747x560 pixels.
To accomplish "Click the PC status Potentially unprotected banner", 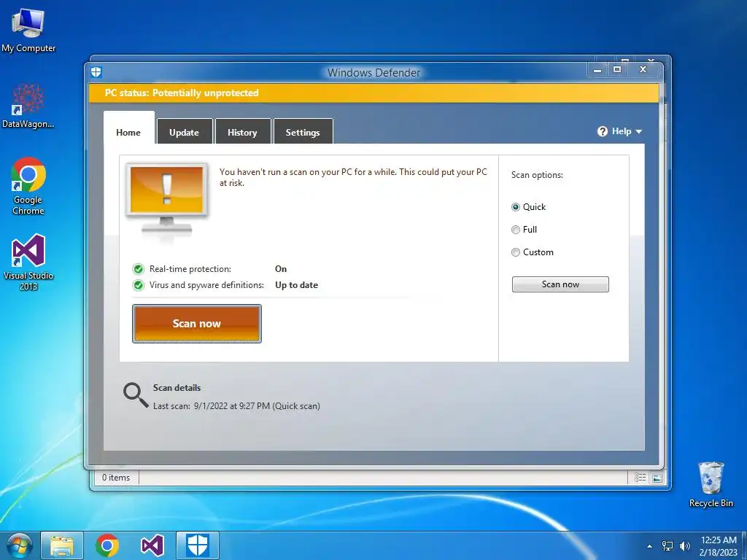I will [x=374, y=93].
